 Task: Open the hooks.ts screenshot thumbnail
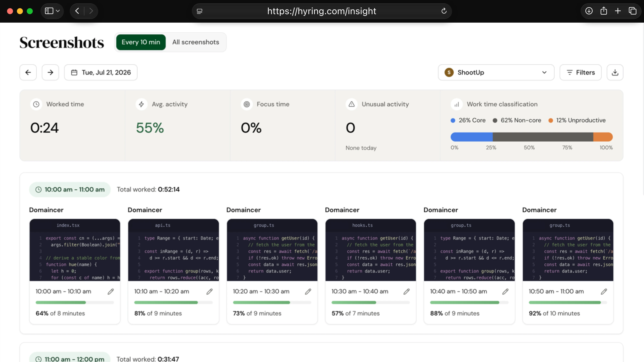[371, 250]
